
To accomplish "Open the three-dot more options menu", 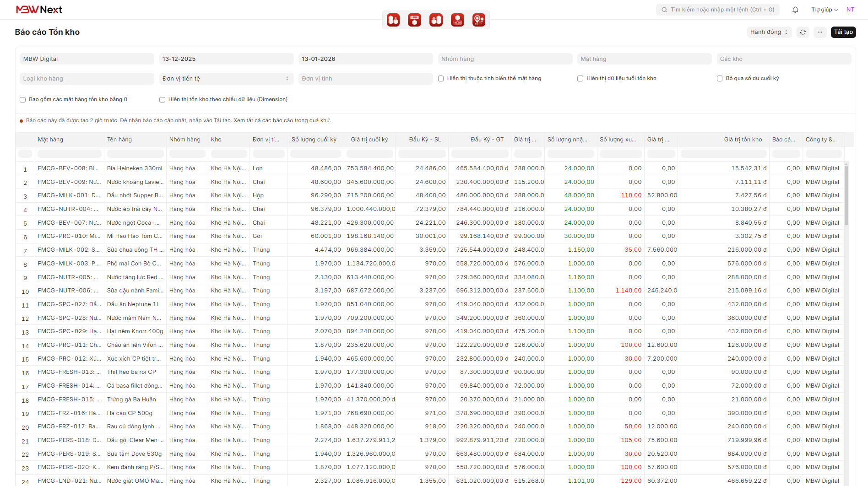I will click(820, 32).
